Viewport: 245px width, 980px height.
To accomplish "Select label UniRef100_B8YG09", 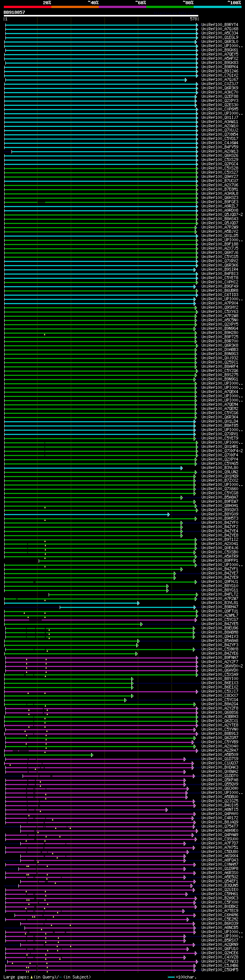I will click(220, 514).
